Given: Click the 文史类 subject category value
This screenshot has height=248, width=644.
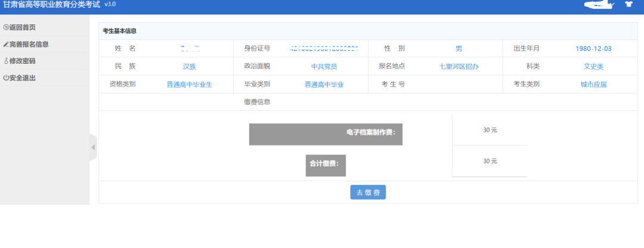Looking at the screenshot, I should tap(593, 67).
